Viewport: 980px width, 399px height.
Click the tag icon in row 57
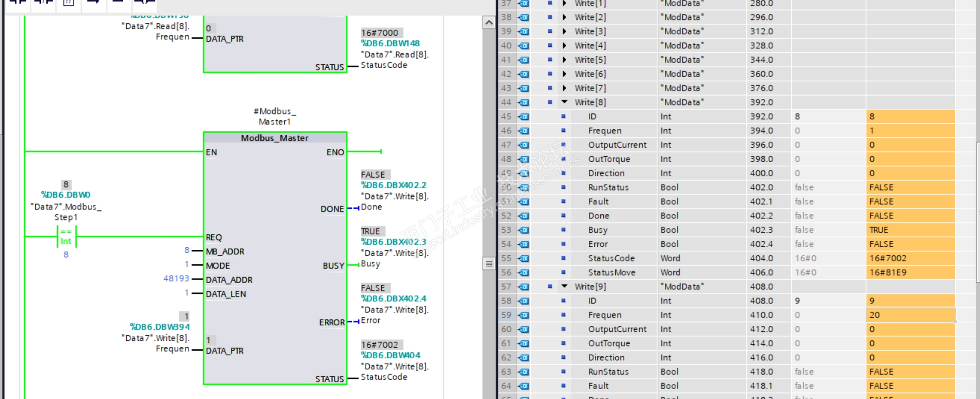coord(523,287)
